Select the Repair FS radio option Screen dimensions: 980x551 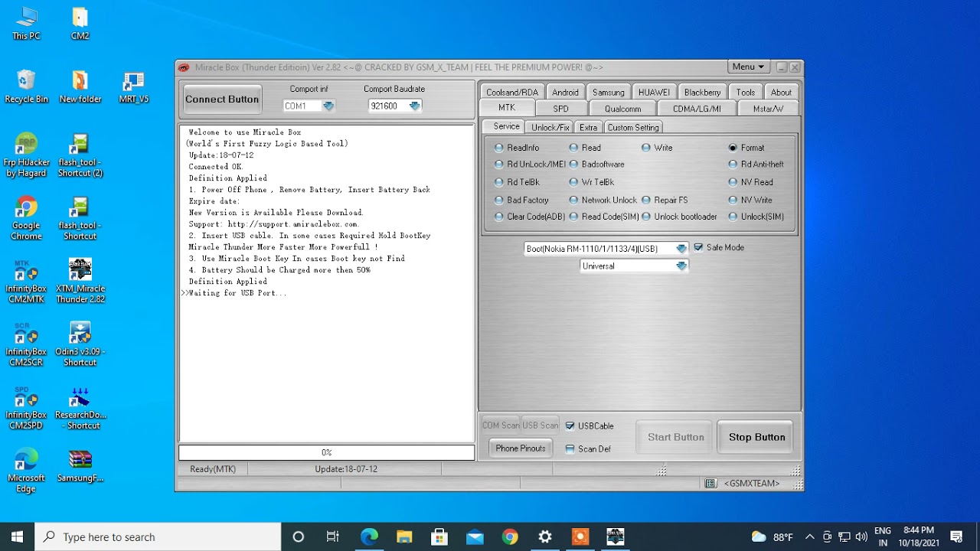coord(665,200)
